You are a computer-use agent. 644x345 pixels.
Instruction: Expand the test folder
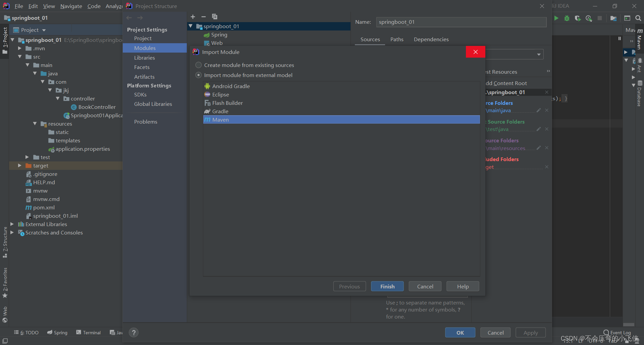(27, 157)
